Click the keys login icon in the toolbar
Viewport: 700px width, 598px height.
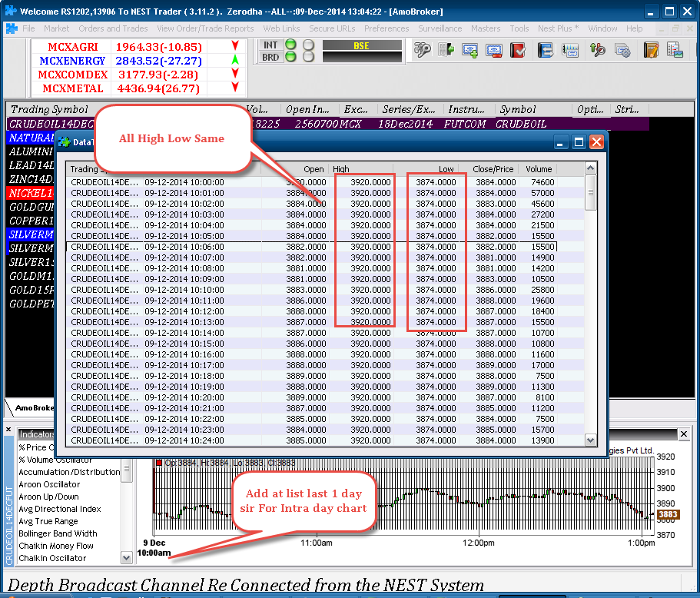(422, 49)
